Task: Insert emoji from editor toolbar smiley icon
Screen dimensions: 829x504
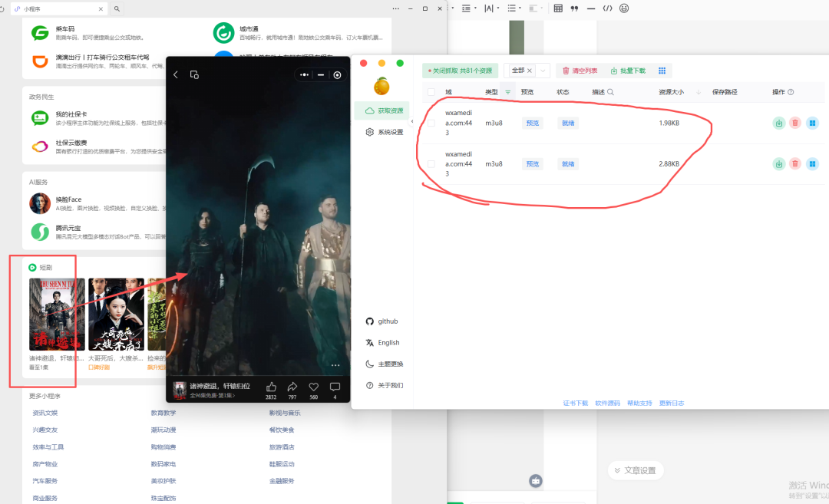Action: coord(624,8)
